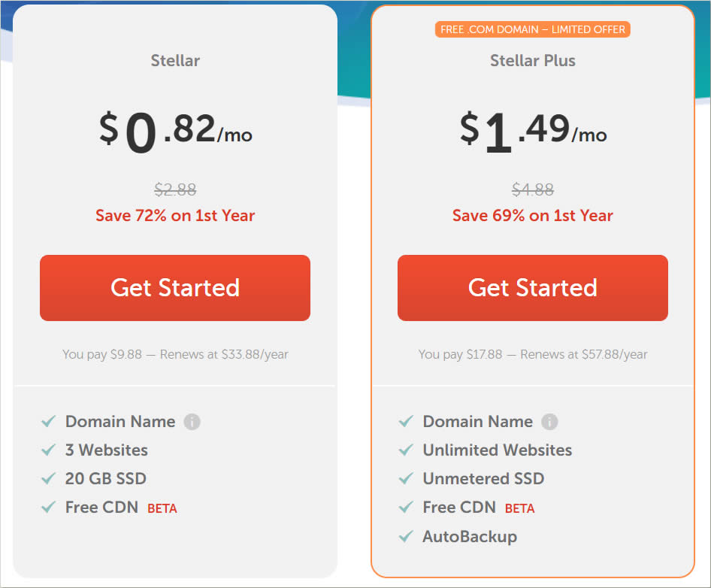
Task: Click checkmark beside Unlimited Websites
Action: click(406, 450)
